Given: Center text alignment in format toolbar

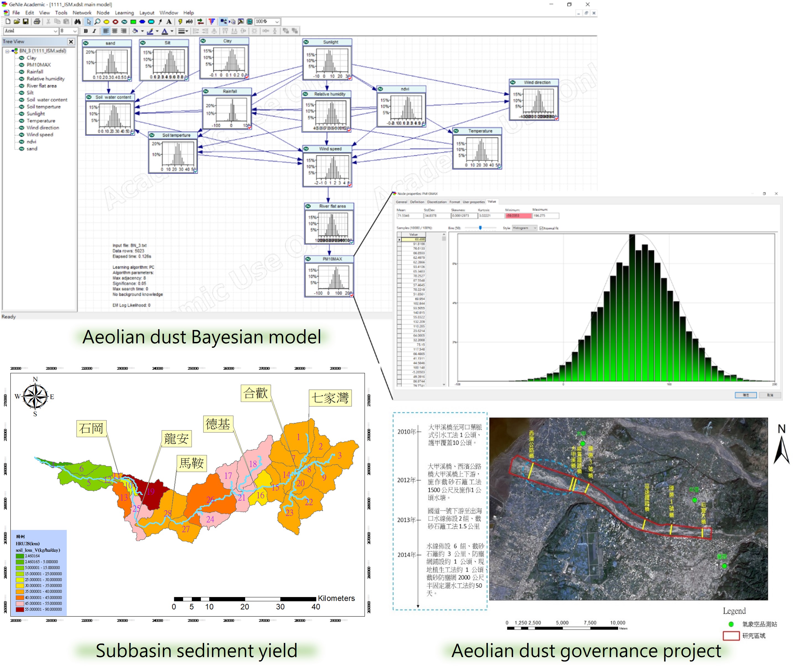Looking at the screenshot, I should 114,31.
